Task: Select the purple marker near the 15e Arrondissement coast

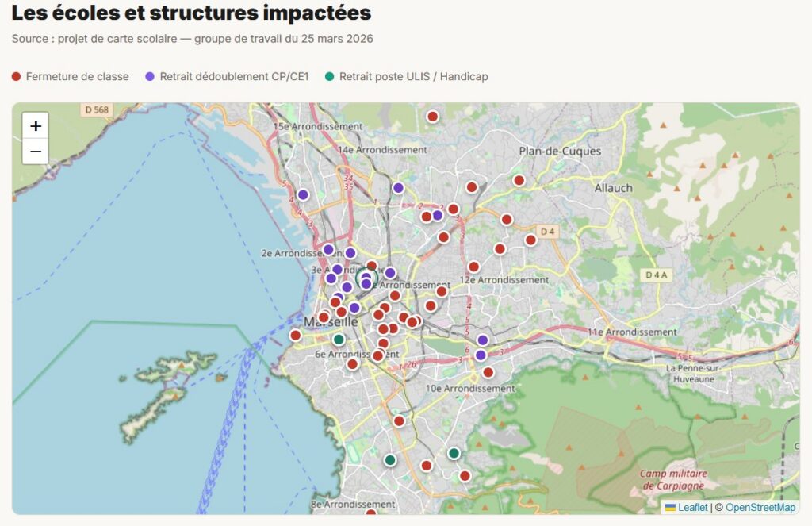Action: [x=303, y=195]
